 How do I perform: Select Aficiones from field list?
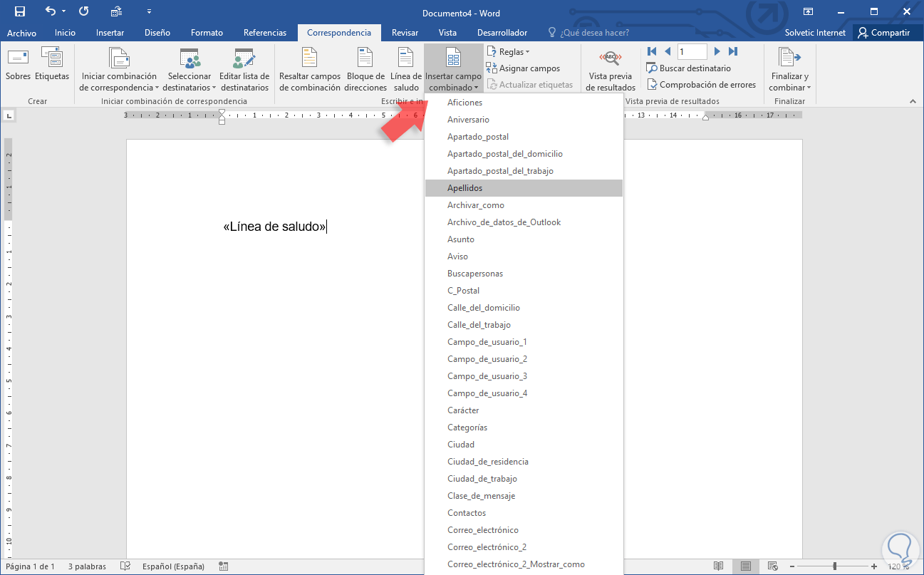click(524, 103)
